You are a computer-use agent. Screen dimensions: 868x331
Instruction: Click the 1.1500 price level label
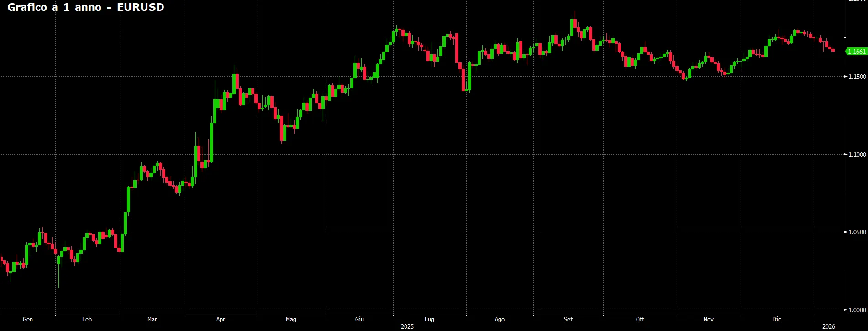point(857,77)
